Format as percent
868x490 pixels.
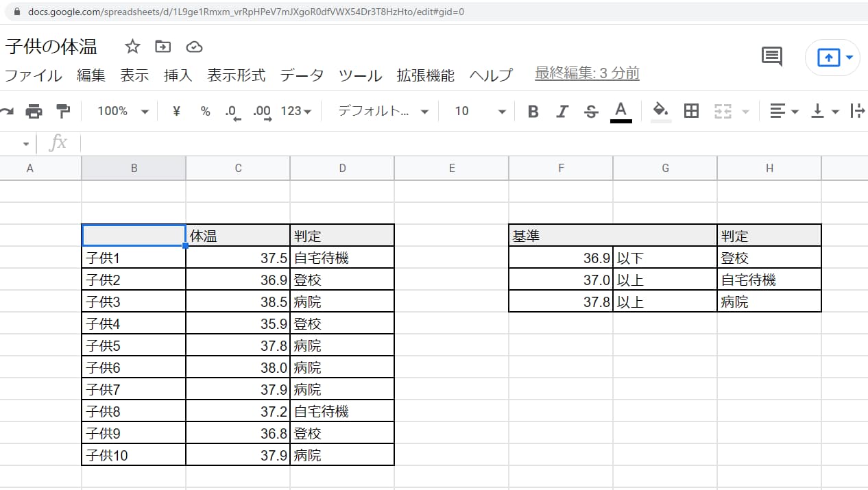tap(205, 111)
